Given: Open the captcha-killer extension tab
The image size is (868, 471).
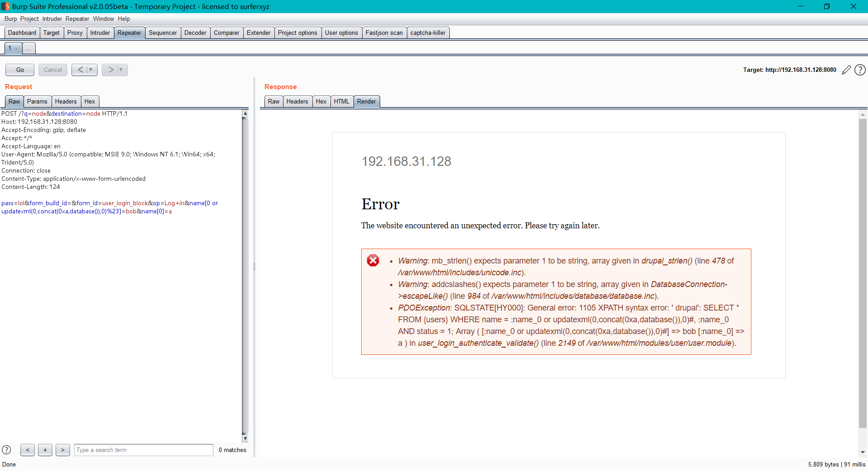Looking at the screenshot, I should tap(428, 33).
